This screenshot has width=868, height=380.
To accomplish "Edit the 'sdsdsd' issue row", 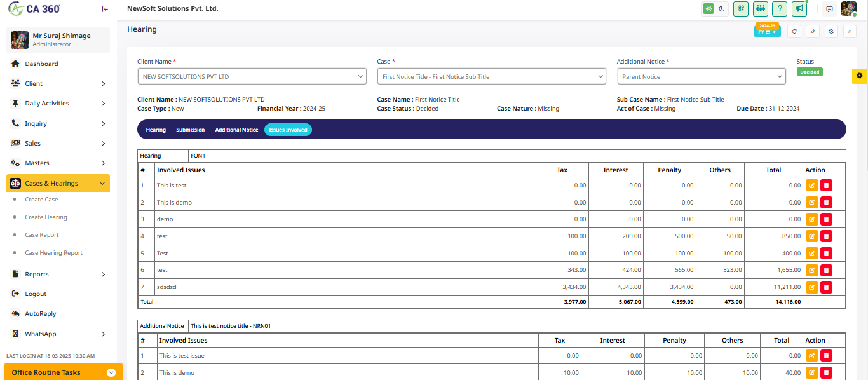I will (811, 287).
